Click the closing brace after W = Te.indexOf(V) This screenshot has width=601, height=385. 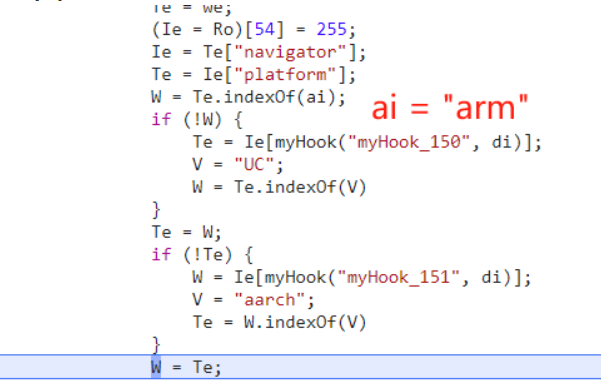pos(156,210)
